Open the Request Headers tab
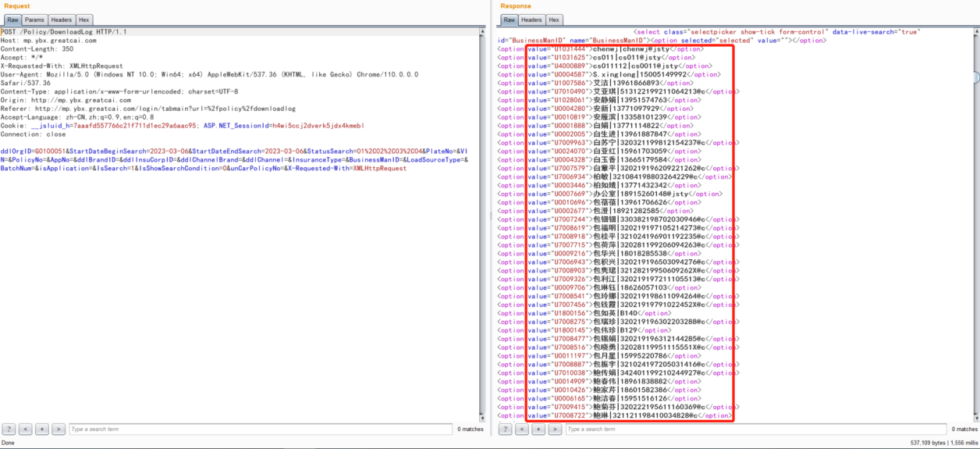This screenshot has width=980, height=449. coord(62,20)
